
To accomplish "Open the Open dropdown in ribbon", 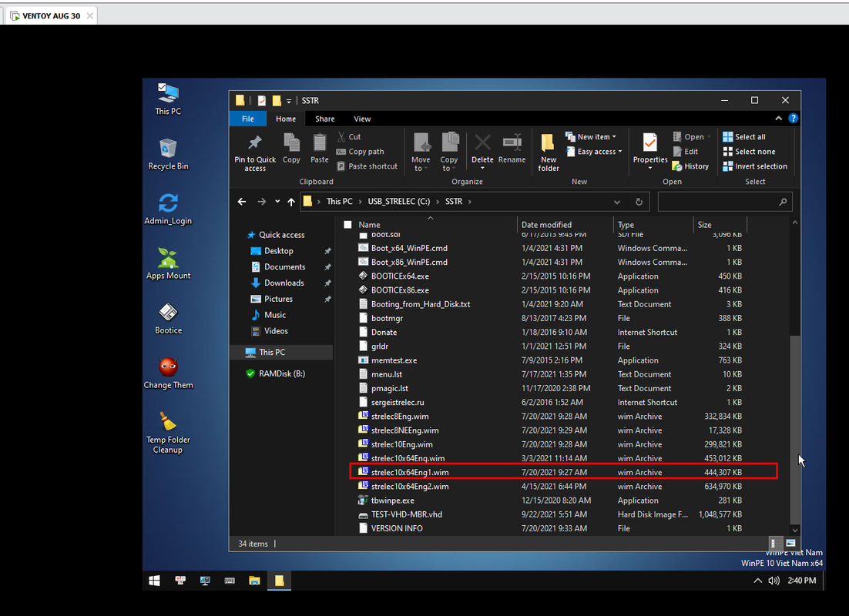I will click(x=691, y=137).
